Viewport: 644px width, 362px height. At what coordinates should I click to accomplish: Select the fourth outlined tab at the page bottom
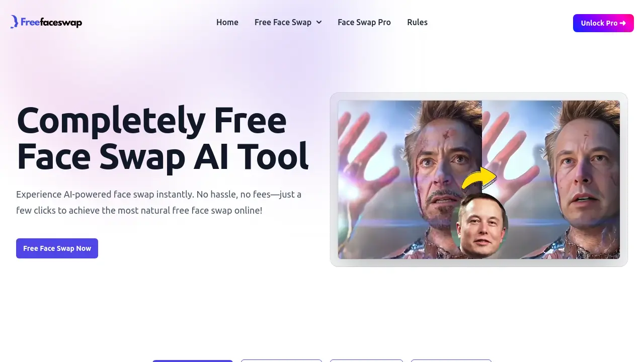451,360
